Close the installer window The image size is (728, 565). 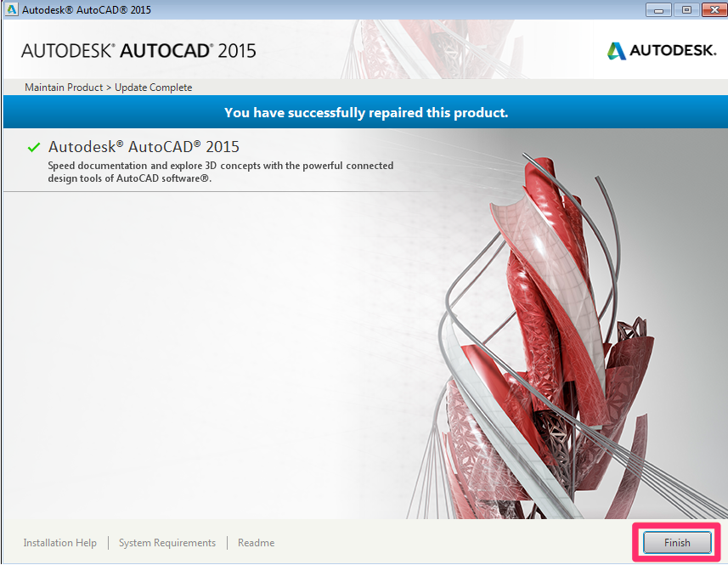click(714, 9)
